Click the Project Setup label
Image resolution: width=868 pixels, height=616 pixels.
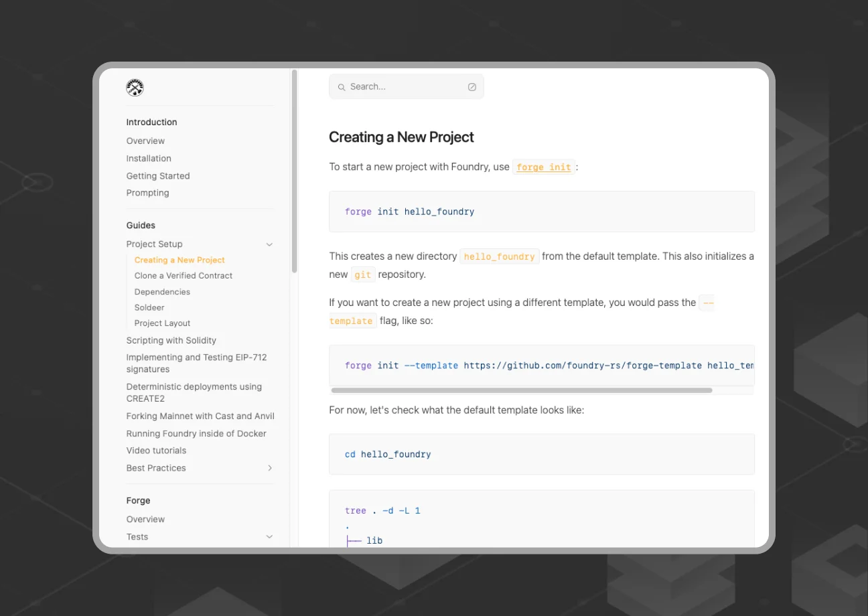point(155,244)
